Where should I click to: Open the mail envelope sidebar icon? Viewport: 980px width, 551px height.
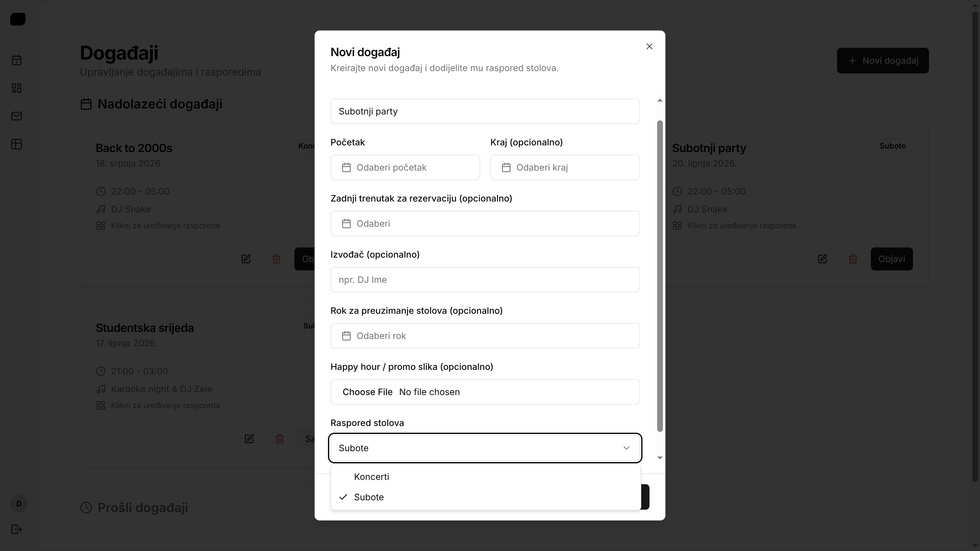click(x=16, y=116)
